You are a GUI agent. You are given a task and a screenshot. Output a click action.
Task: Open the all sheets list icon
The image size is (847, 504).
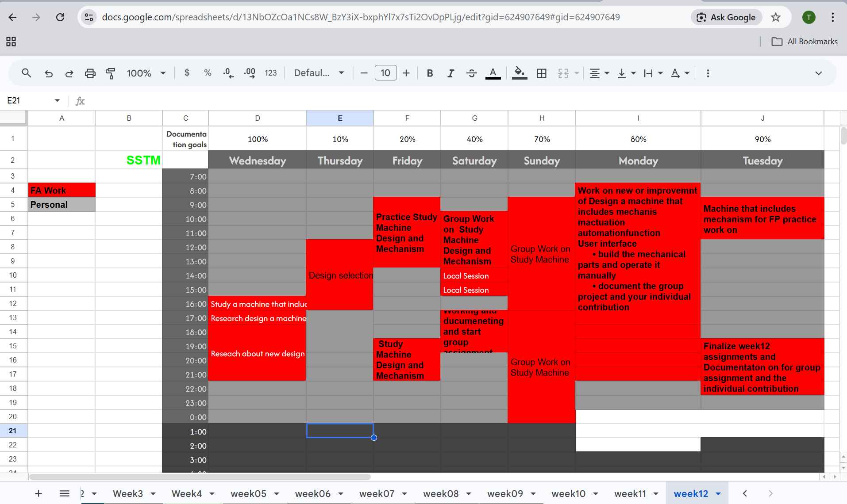click(65, 493)
